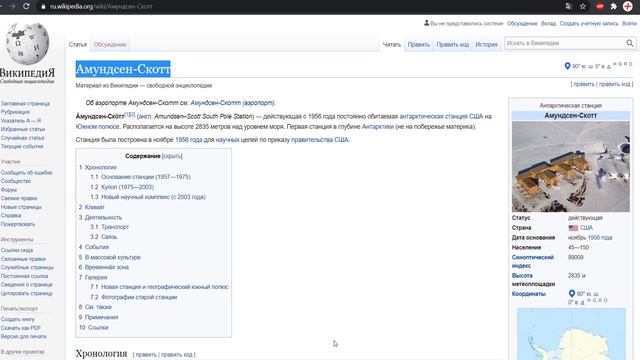This screenshot has height=360, width=640.
Task: Click Создать учётную запись link
Action: [x=589, y=23]
